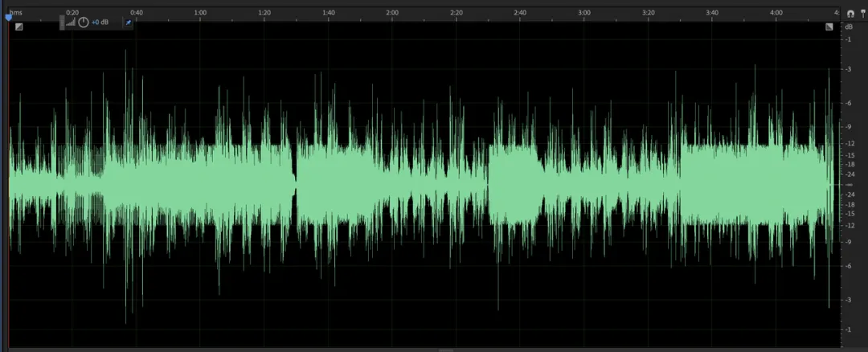Grab the HUD drag grip handle
Image resolution: width=868 pixels, height=352 pixels.
point(62,23)
